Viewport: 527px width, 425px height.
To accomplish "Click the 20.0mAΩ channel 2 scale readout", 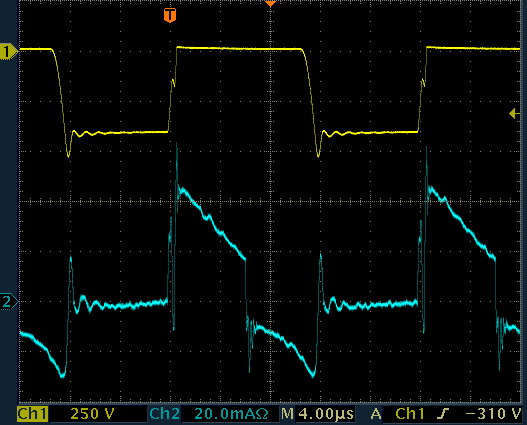I will coord(231,414).
